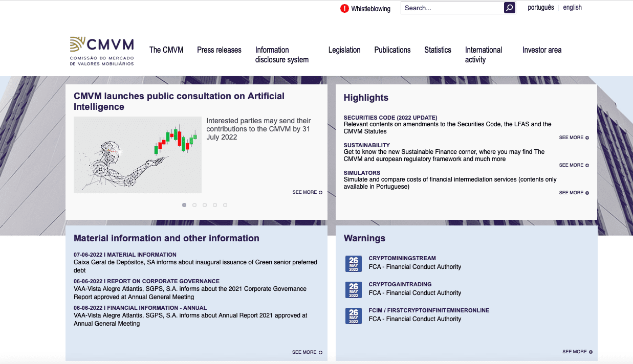Click the date badge beside FCIM / FIRSTCRYPTOINFINITEMINERONLINE
The width and height of the screenshot is (633, 364).
coord(354,315)
